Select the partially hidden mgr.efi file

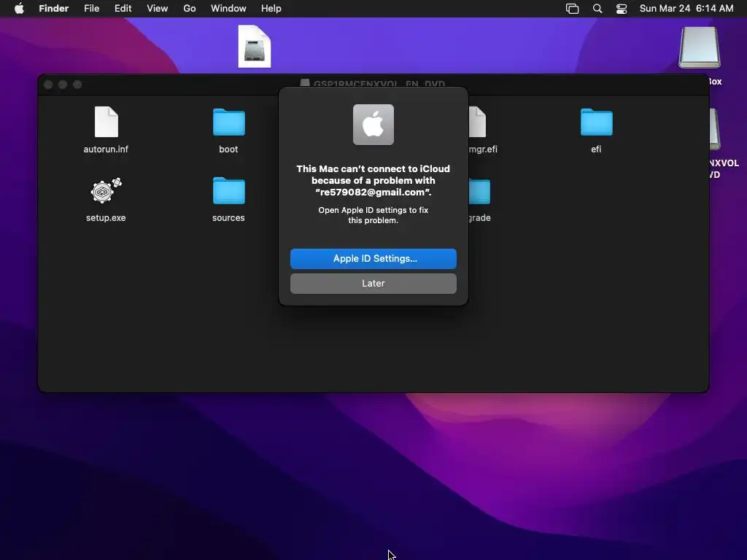click(x=478, y=122)
